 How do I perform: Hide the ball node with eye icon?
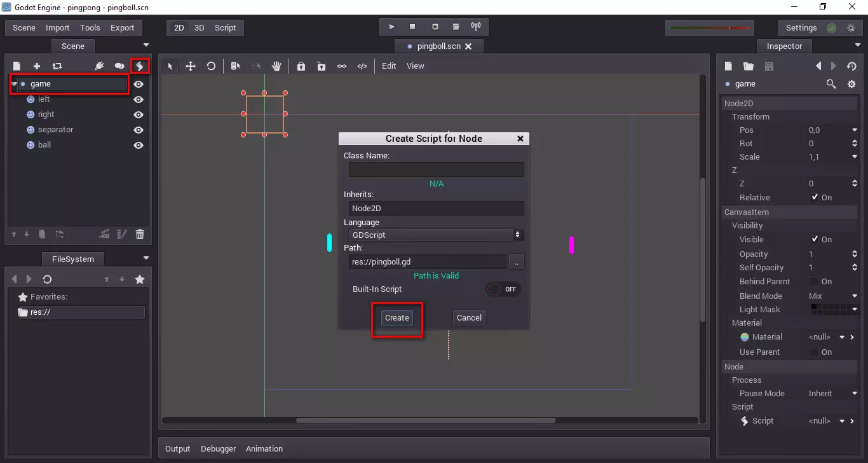[x=139, y=145]
